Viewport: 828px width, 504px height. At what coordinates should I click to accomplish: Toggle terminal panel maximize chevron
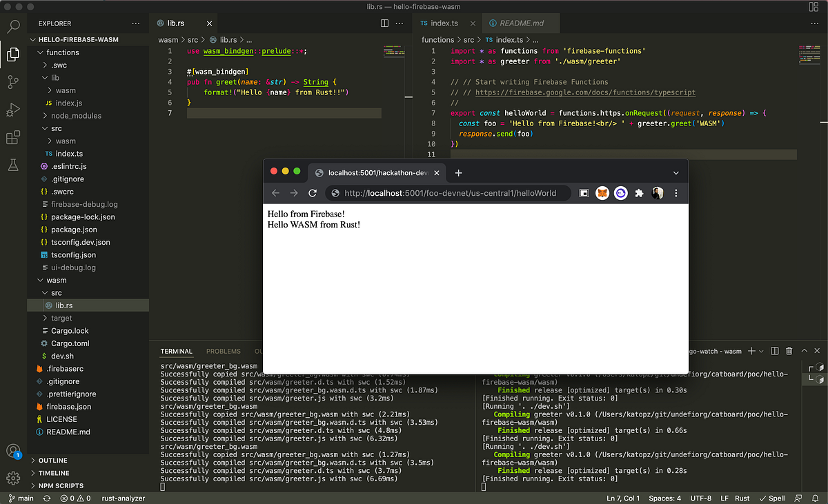[805, 351]
